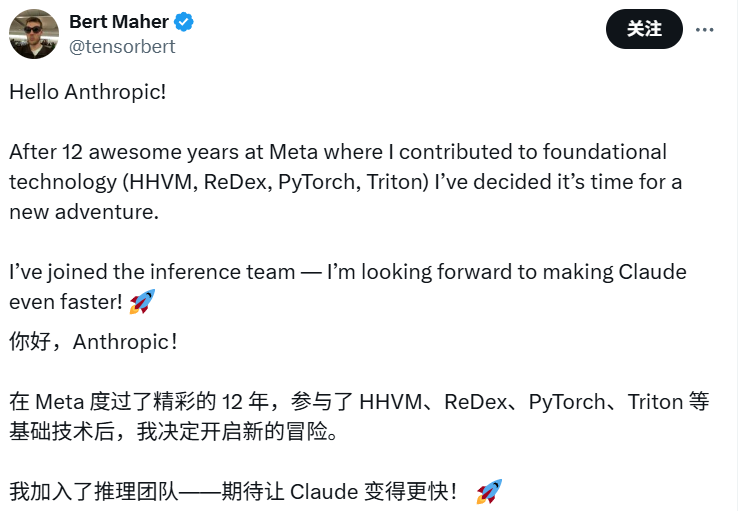This screenshot has height=511, width=744.
Task: Click "Claude" in the final Chinese line
Action: (x=324, y=492)
